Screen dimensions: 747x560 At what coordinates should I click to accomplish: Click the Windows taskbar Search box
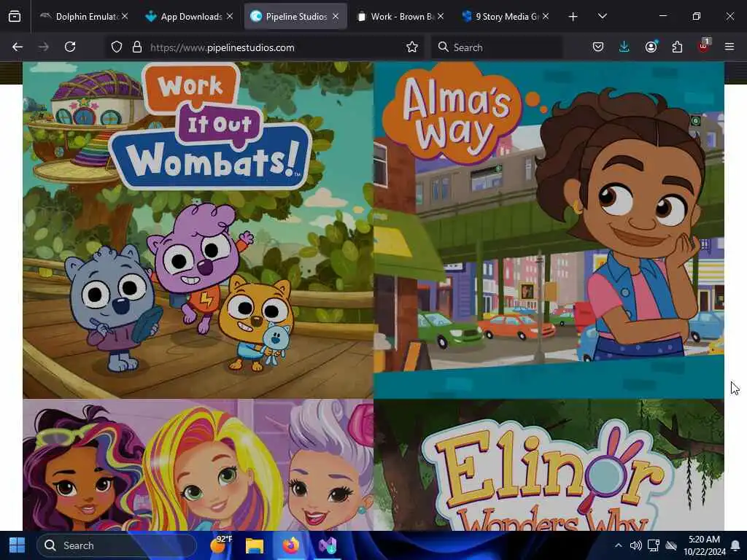coord(117,545)
